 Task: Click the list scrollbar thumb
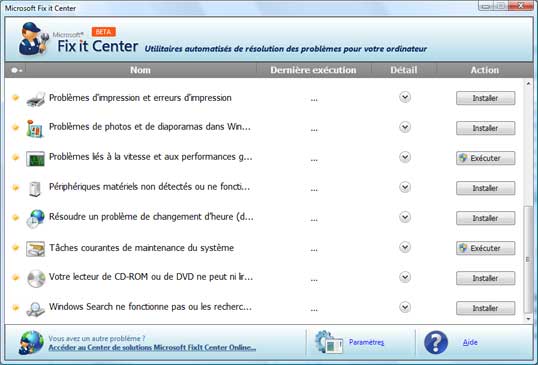(x=528, y=259)
